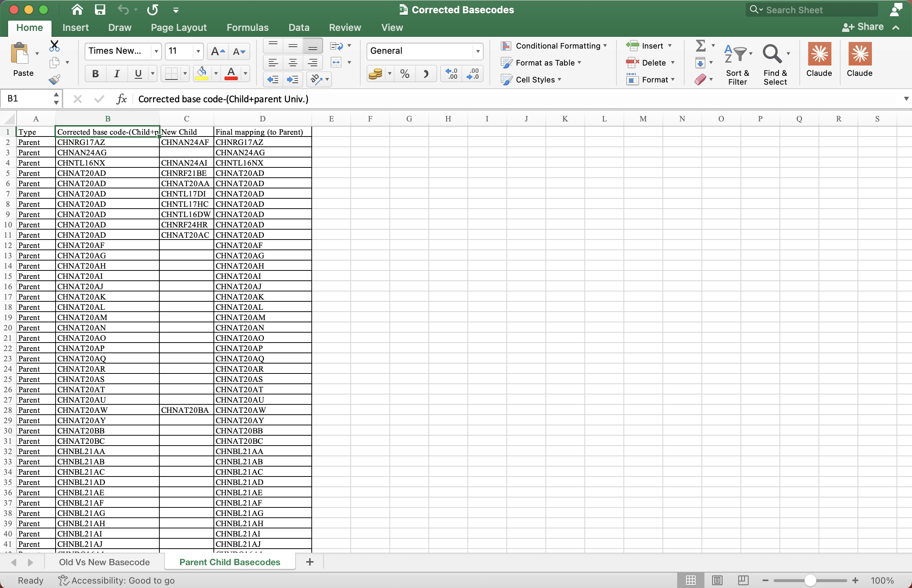Apply borders to the cell

pos(172,73)
